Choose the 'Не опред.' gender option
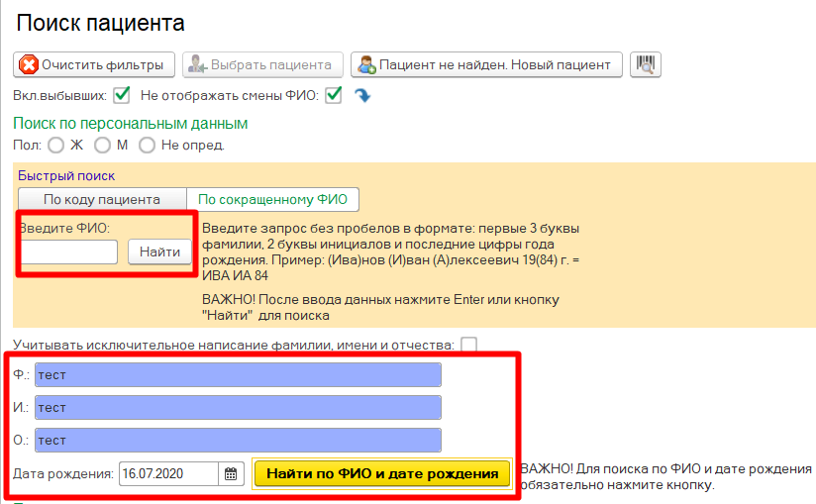Viewport: 816px width, 504px height. (x=148, y=146)
